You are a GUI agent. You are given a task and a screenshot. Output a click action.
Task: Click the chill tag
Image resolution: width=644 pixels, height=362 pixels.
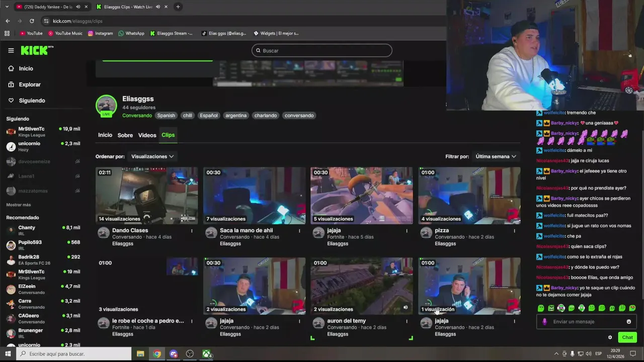[188, 116]
